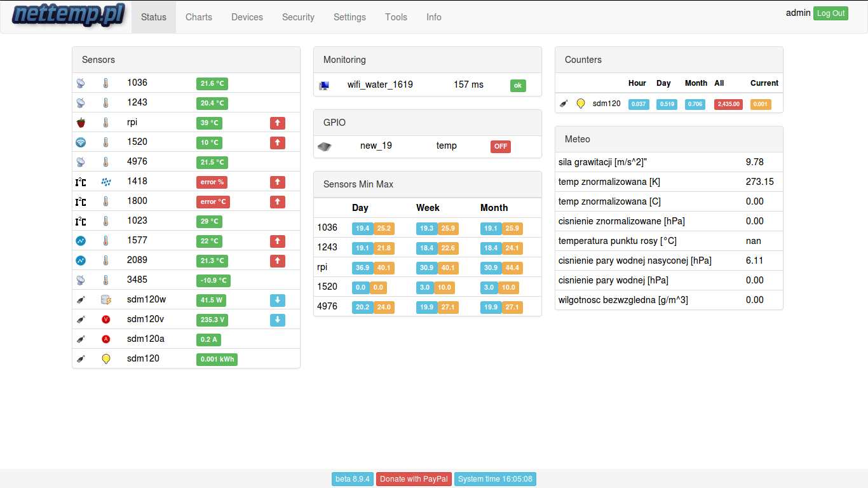Viewport: 868px width, 488px height.
Task: Click the red V voltage icon for sdm120v
Action: [x=106, y=320]
